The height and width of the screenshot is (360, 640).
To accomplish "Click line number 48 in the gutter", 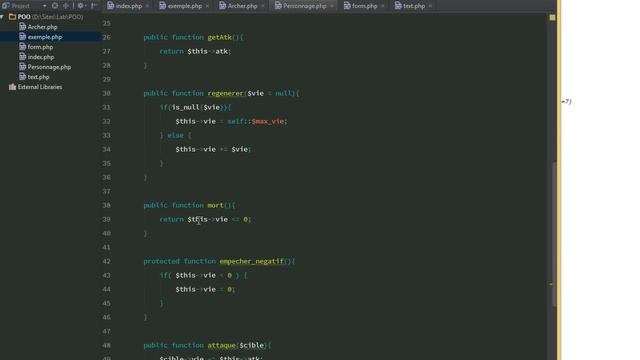I will (x=107, y=345).
